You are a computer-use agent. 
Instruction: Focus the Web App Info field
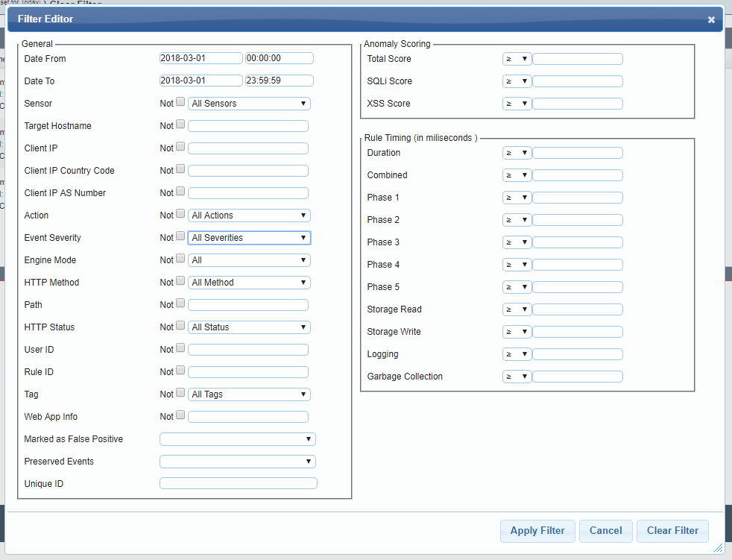coord(248,417)
